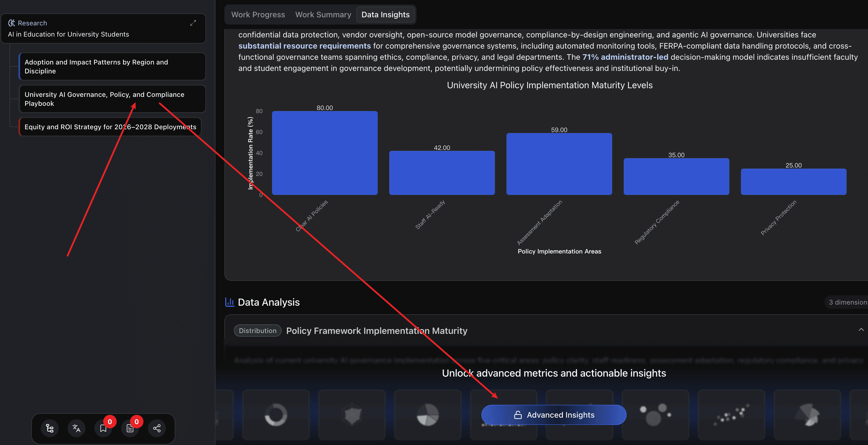
Task: Open the mind map view icon
Action: 49,429
